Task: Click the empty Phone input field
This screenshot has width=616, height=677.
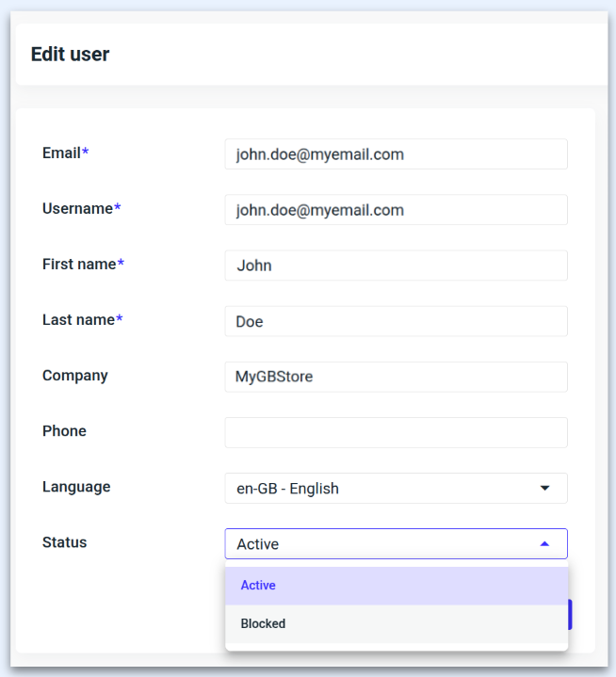Action: [x=396, y=432]
